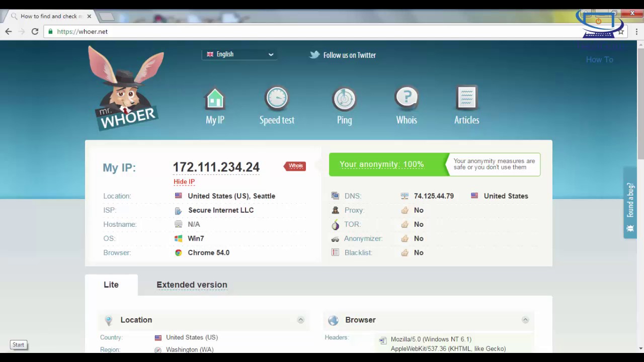Viewport: 644px width, 362px height.
Task: Click the Twitter bird icon
Action: 314,55
